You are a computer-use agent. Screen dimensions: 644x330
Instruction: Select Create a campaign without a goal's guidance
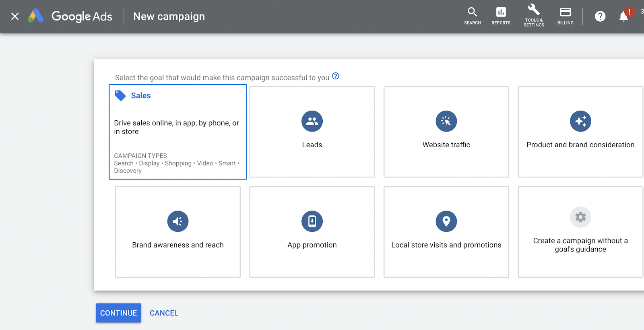[580, 245]
